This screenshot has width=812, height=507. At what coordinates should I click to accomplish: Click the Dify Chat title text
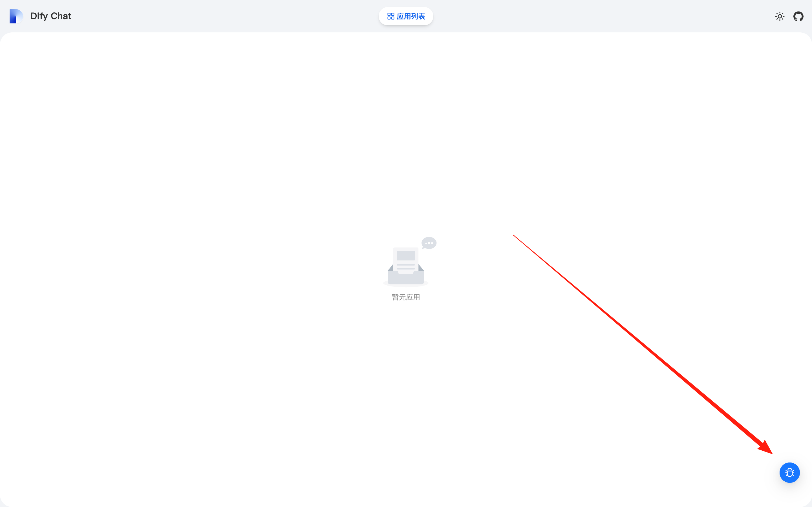pos(51,16)
